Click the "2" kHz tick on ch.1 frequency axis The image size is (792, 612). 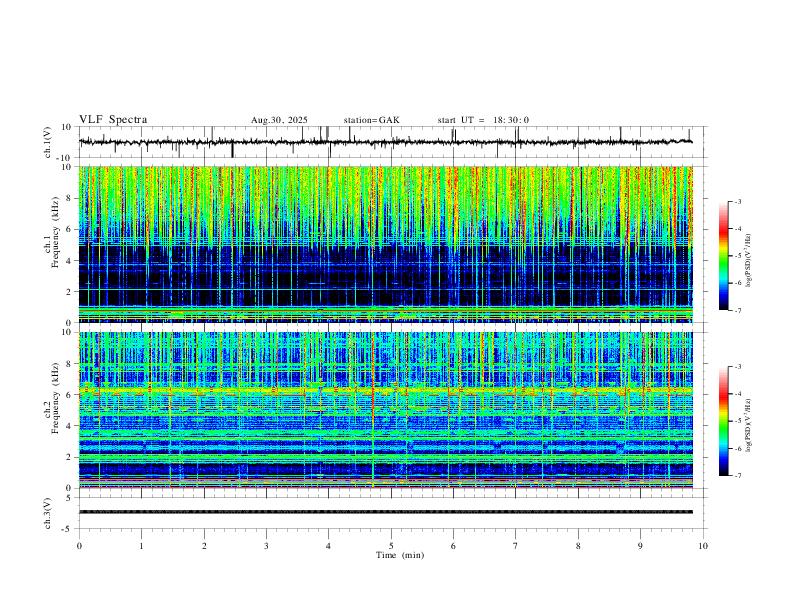(x=71, y=291)
